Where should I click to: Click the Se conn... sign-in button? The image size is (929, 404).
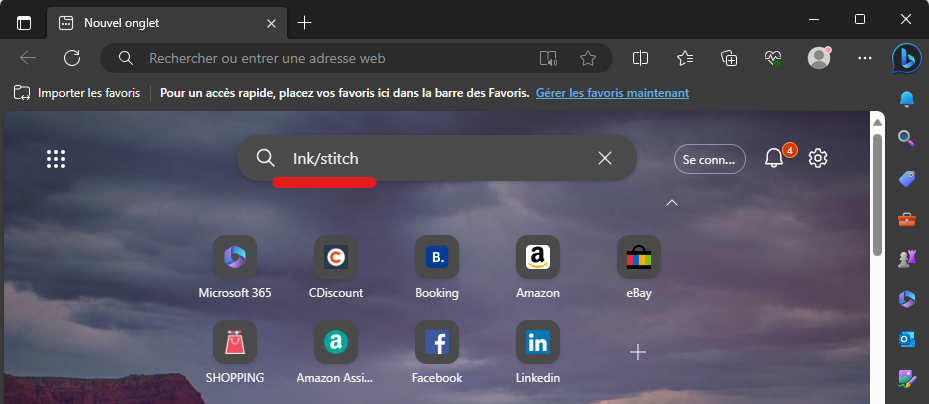click(710, 159)
